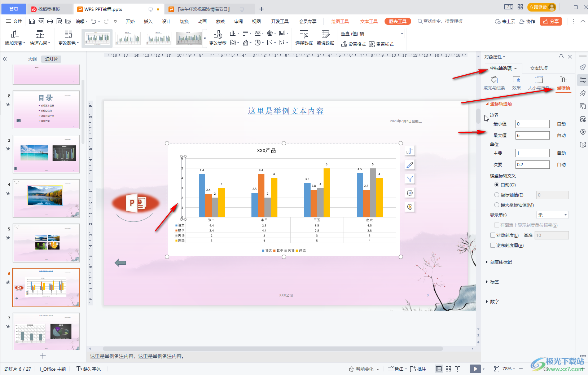
Task: Open Add Element (添加元素) menu
Action: pyautogui.click(x=15, y=38)
